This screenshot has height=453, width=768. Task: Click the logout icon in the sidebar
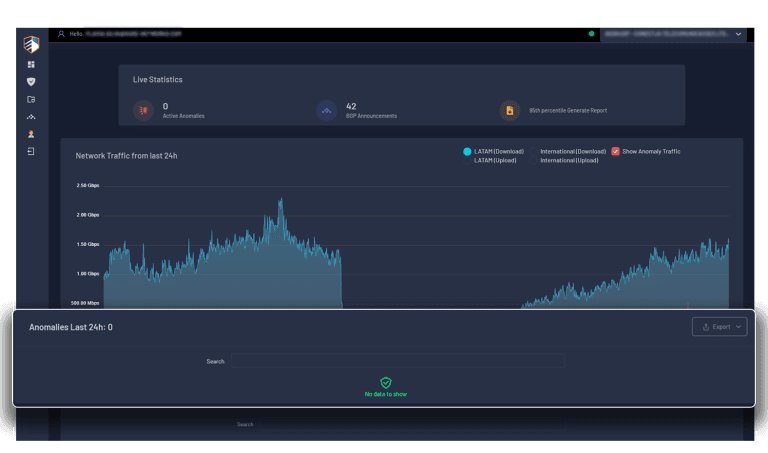click(x=31, y=151)
